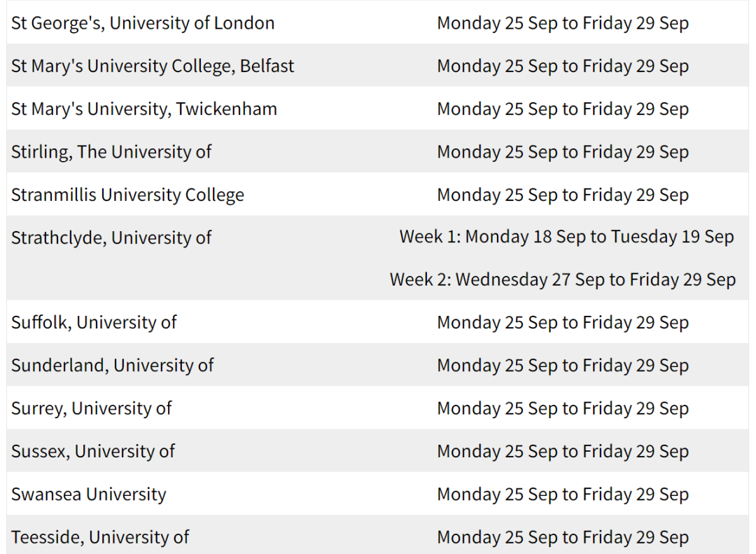
Task: Select the date for Suffolk University
Action: pyautogui.click(x=563, y=323)
